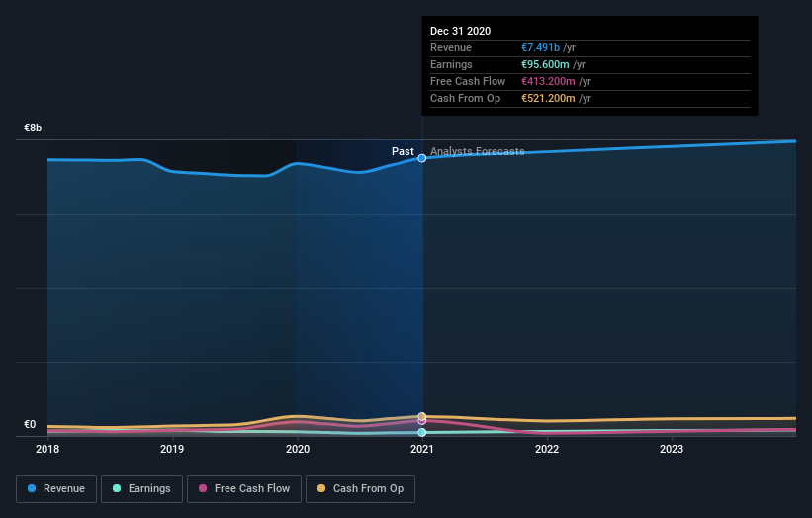Click the Cash From Op marker at 2021
812x518 pixels.
pyautogui.click(x=422, y=416)
